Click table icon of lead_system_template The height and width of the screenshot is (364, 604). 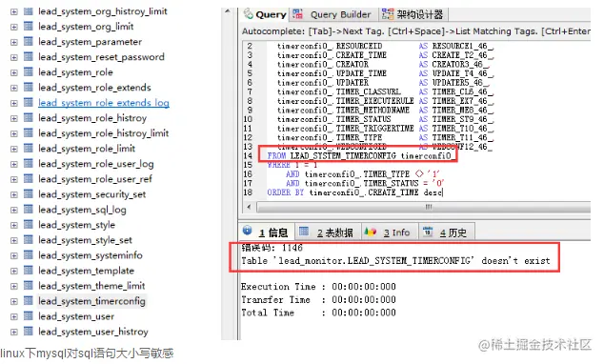pos(29,271)
